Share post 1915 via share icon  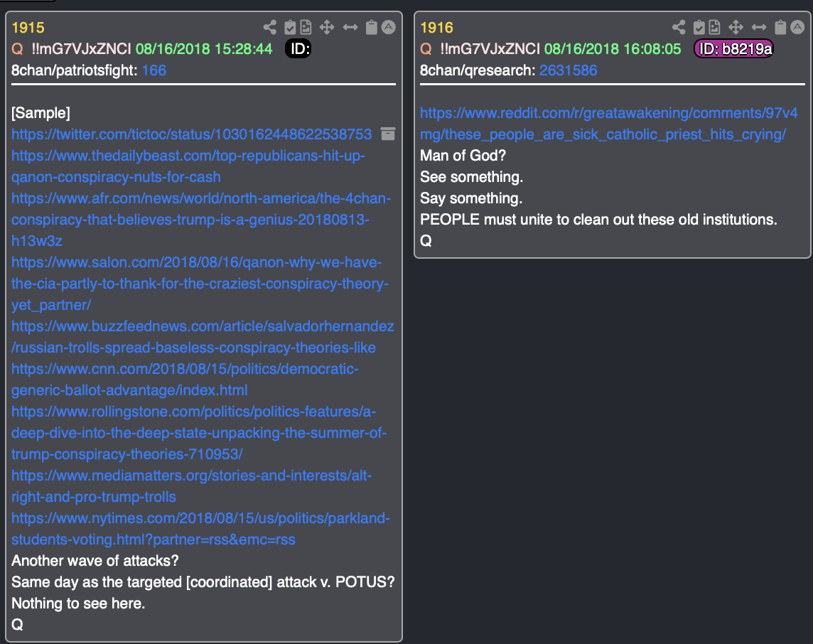pos(269,27)
